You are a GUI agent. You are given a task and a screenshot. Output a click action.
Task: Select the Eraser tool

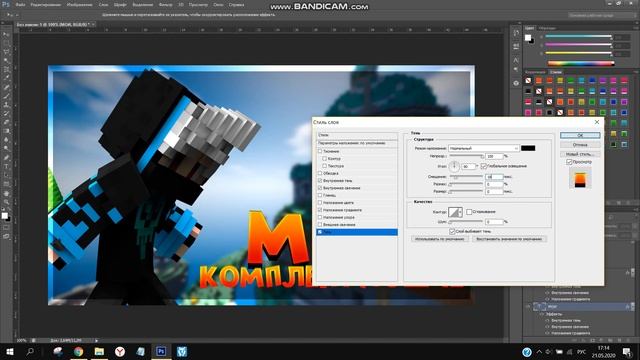pos(6,122)
